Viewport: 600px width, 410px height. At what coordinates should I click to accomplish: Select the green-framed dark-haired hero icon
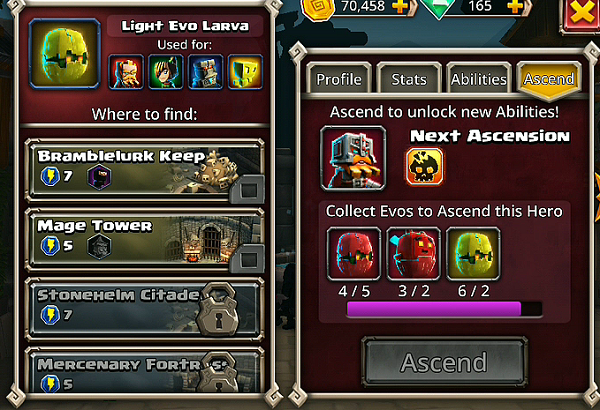[166, 72]
